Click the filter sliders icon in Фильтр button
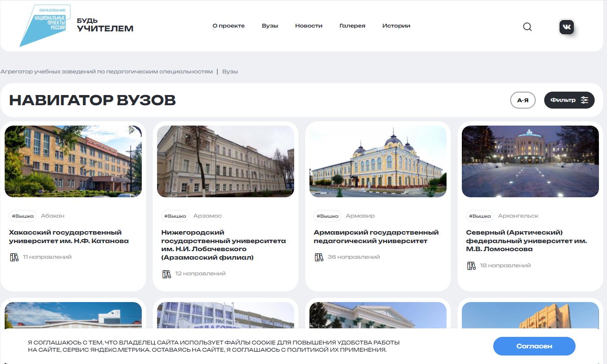Screen dimensions: 607x364 coord(585,100)
